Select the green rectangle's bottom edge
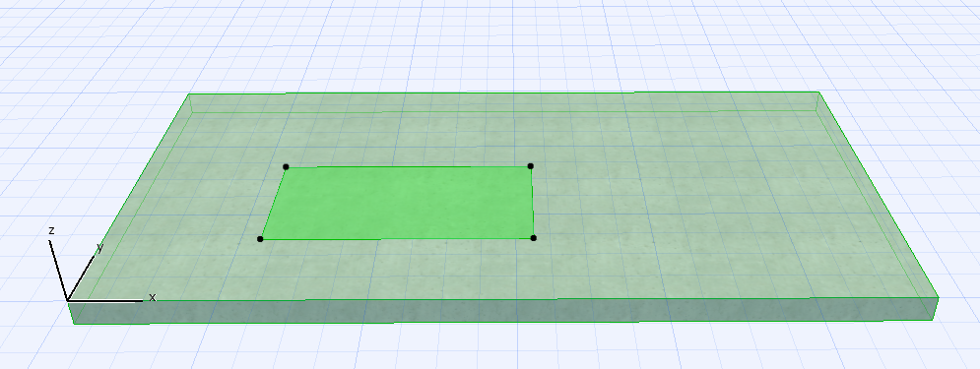The width and height of the screenshot is (980, 369). pos(397,238)
